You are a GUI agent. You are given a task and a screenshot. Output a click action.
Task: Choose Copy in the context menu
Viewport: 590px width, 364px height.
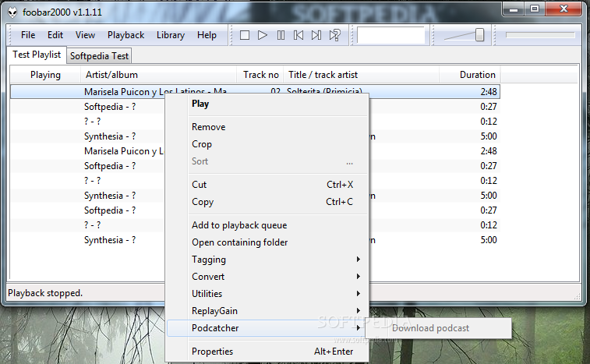point(267,202)
